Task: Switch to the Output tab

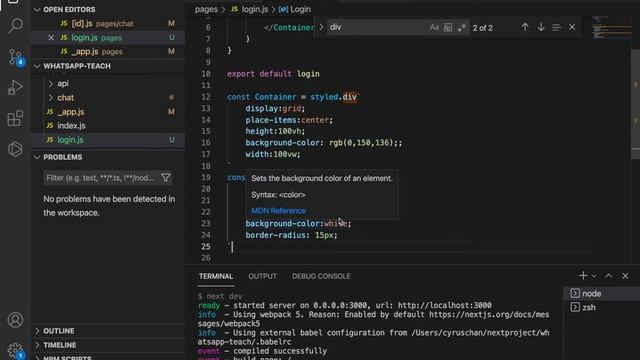Action: [262, 276]
